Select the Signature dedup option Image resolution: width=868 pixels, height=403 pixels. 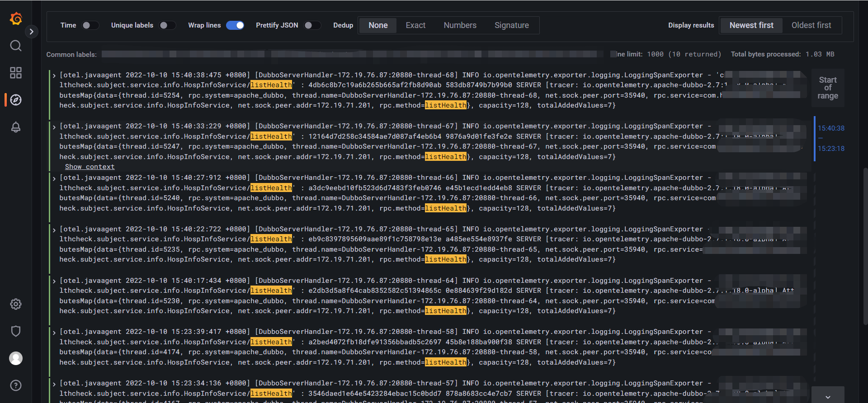511,25
